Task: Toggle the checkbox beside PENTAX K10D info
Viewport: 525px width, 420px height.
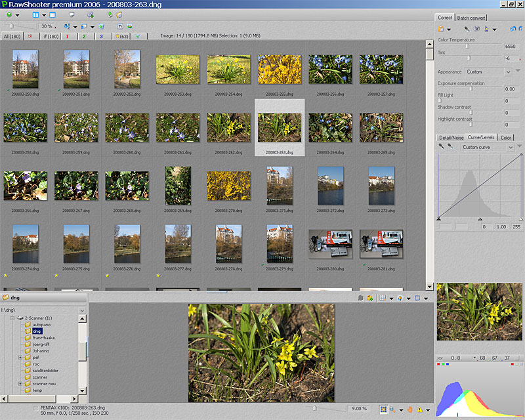Action: (x=36, y=408)
